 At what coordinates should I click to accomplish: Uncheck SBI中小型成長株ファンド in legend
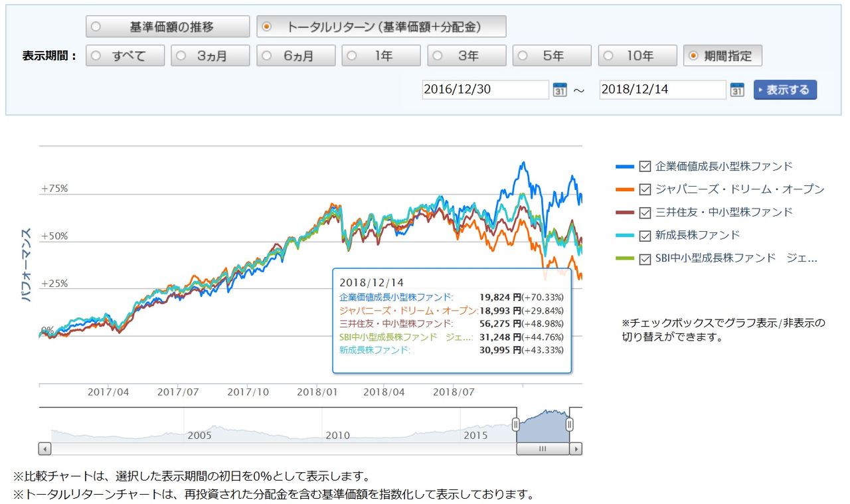645,259
